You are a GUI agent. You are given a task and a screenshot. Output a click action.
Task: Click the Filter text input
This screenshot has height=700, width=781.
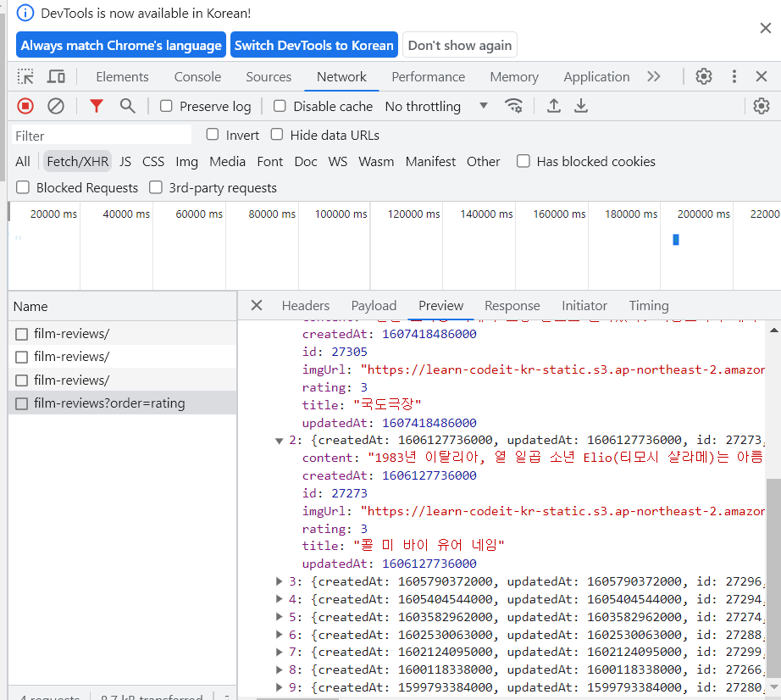coord(102,136)
